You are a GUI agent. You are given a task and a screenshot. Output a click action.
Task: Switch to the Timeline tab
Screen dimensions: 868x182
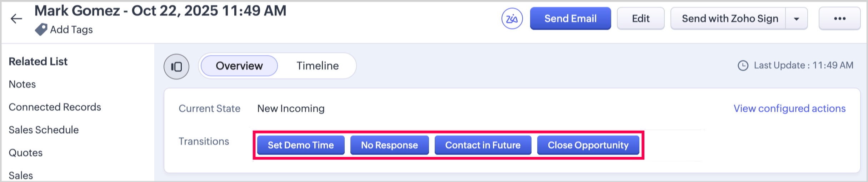click(x=318, y=66)
